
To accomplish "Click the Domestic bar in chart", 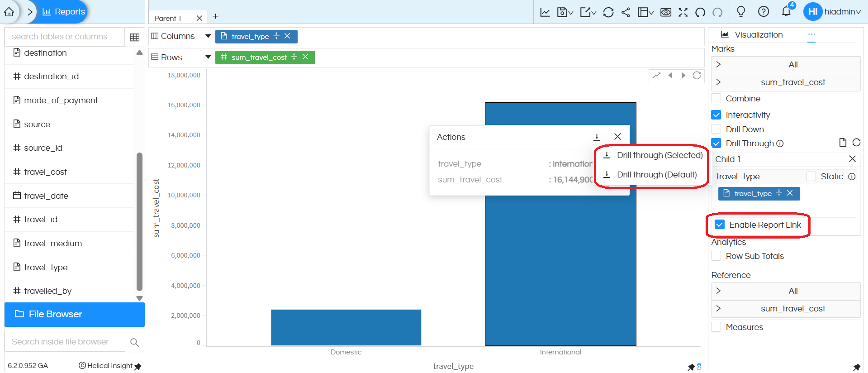I will (x=346, y=328).
